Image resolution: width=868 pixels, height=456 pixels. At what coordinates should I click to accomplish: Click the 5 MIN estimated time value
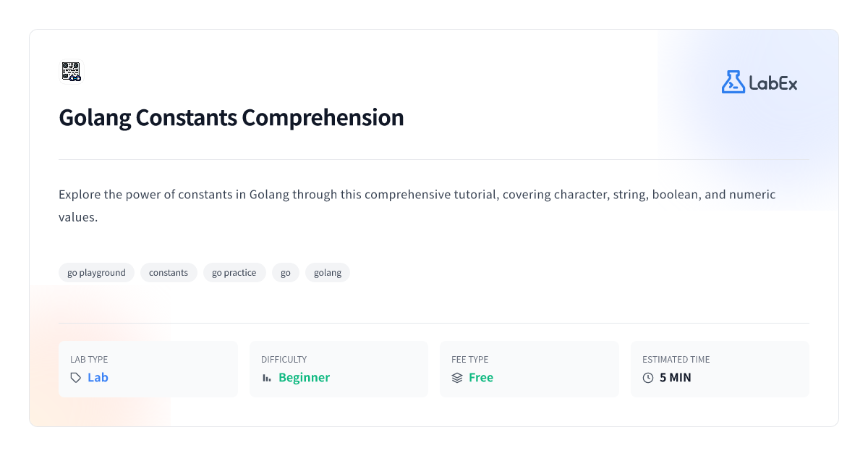pos(676,378)
